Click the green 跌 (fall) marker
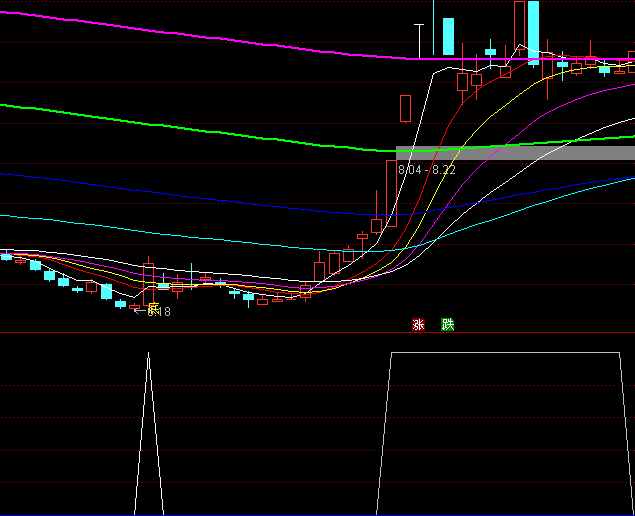Image resolution: width=635 pixels, height=516 pixels. tap(448, 324)
